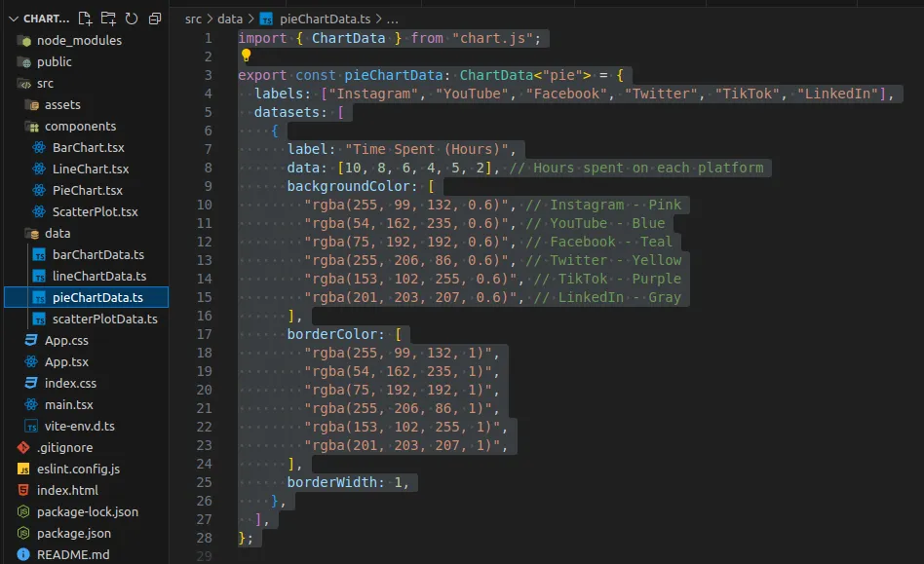The height and width of the screenshot is (564, 924).
Task: Collapse the CHART... explorer section chevron
Action: (x=14, y=19)
